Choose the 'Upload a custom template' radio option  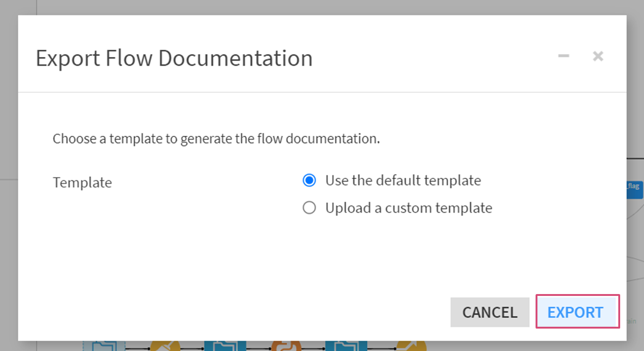[x=309, y=208]
